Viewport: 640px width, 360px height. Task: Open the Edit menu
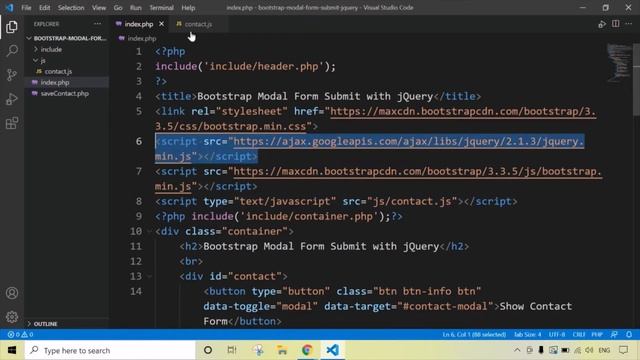(44, 7)
